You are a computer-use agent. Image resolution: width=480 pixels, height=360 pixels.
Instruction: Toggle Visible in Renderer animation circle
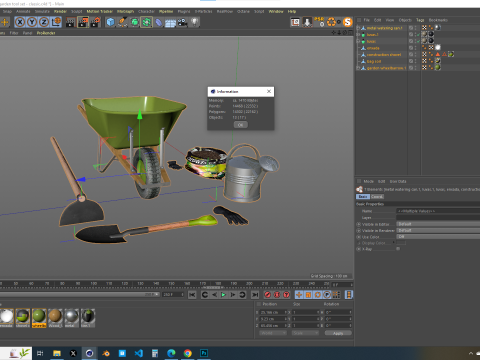[359, 231]
